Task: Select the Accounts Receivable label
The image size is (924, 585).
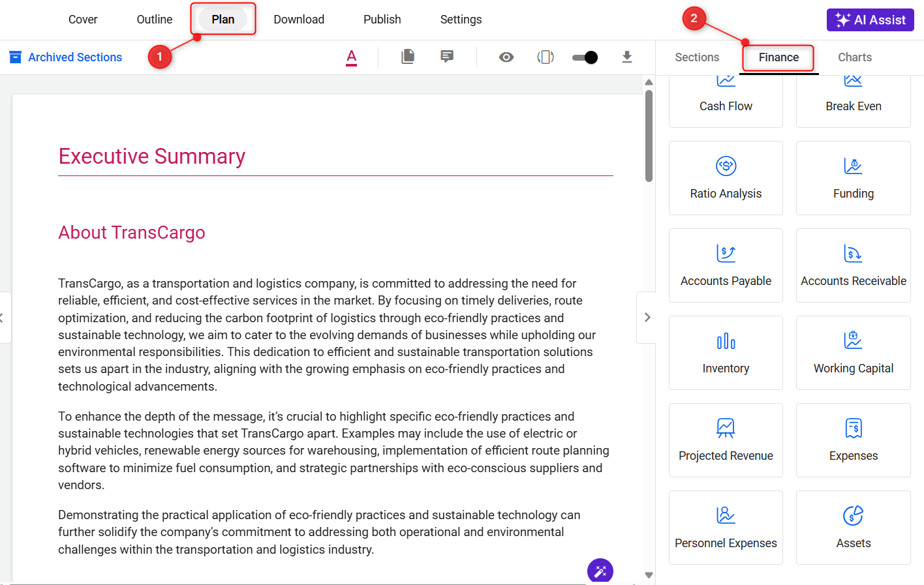Action: pyautogui.click(x=854, y=281)
